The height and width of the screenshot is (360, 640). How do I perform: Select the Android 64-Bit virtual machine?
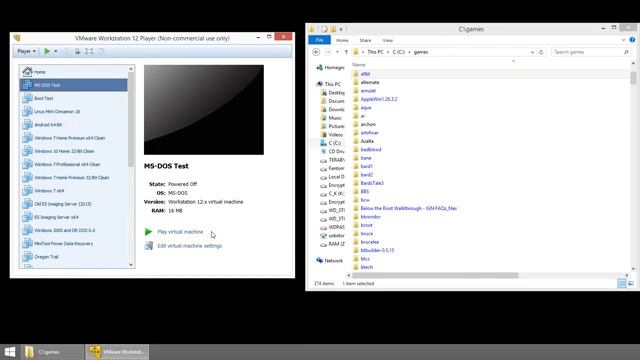tap(73, 124)
